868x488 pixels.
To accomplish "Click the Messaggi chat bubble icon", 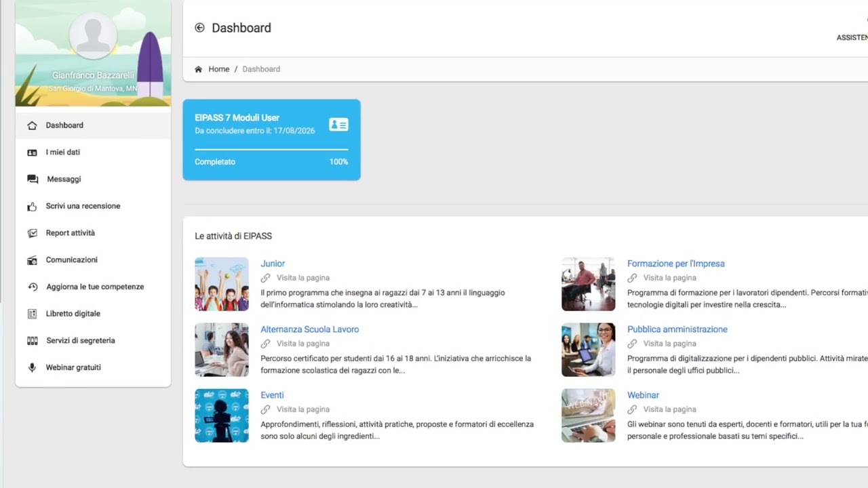I will [33, 180].
